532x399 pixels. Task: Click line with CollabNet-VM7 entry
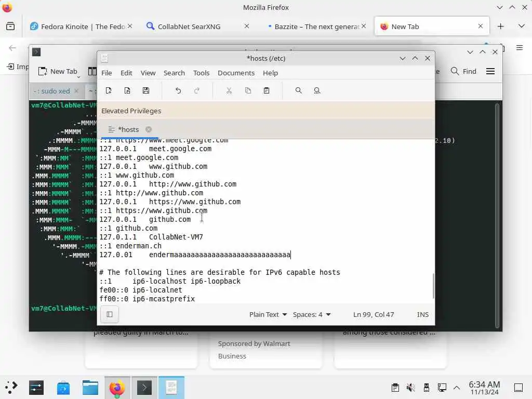[151, 237]
